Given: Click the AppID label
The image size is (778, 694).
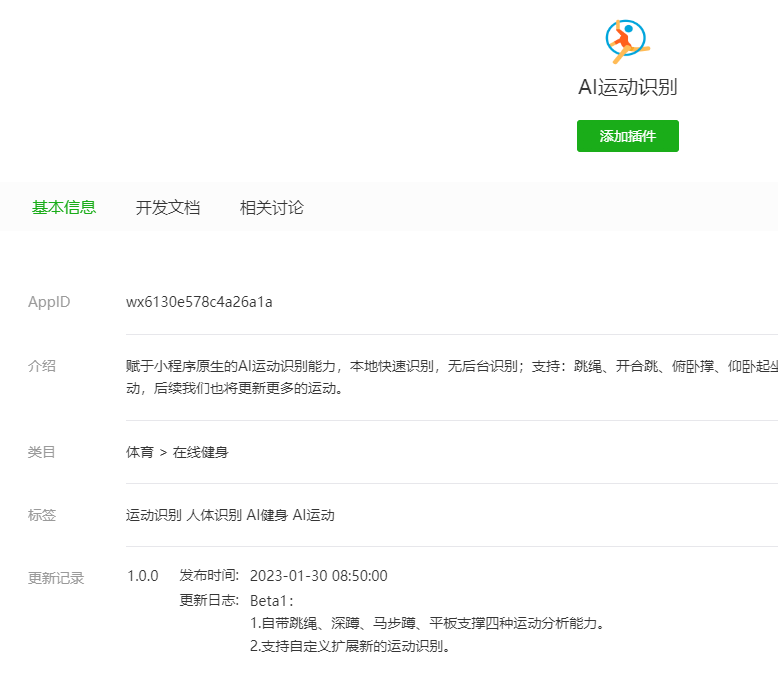Looking at the screenshot, I should pyautogui.click(x=49, y=302).
